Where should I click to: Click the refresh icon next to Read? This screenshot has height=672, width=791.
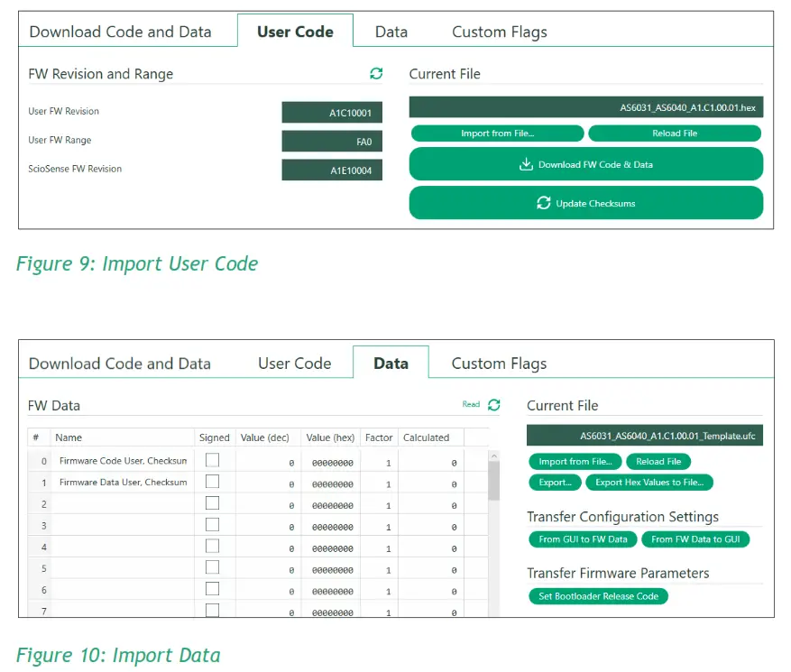click(x=493, y=405)
